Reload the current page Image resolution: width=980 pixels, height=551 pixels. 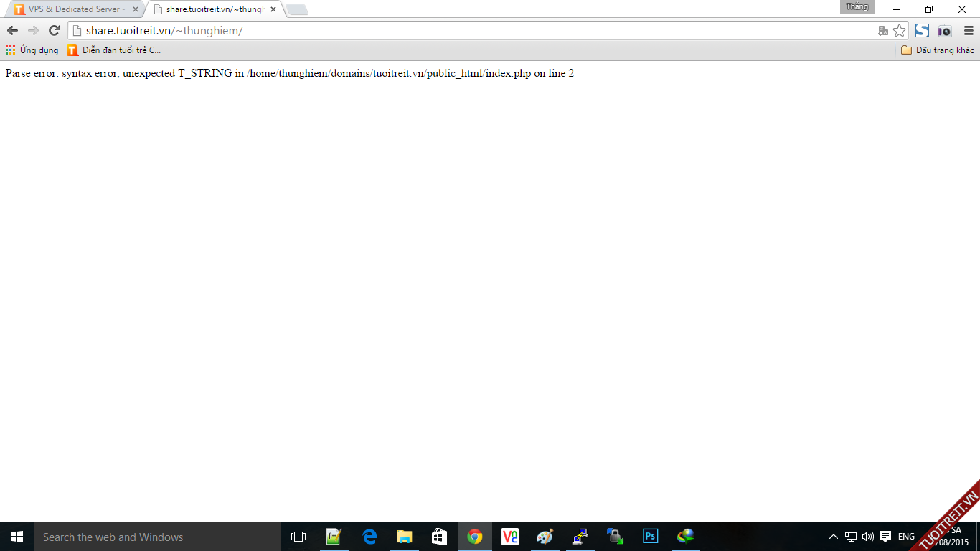(54, 31)
